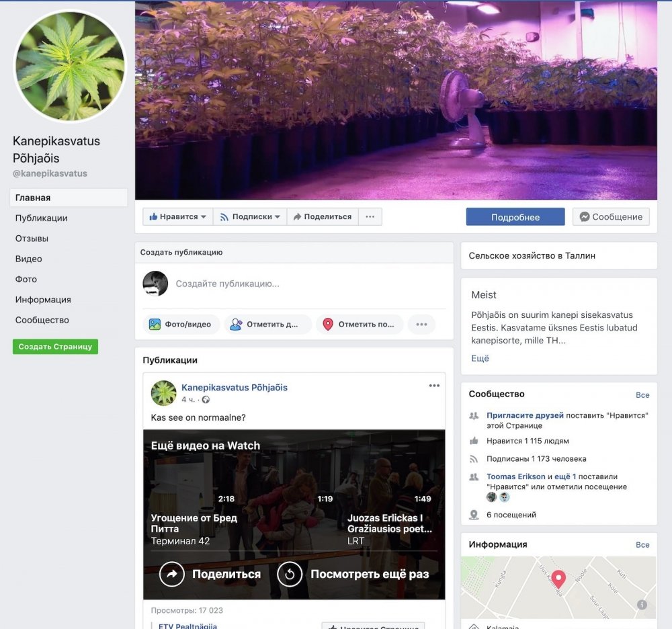Open more options in create publication row
This screenshot has width=672, height=629.
(x=422, y=325)
